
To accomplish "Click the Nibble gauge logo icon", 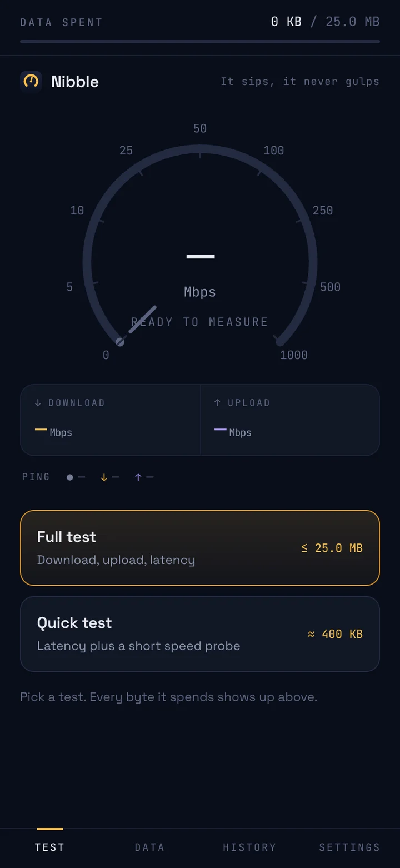I will click(31, 81).
